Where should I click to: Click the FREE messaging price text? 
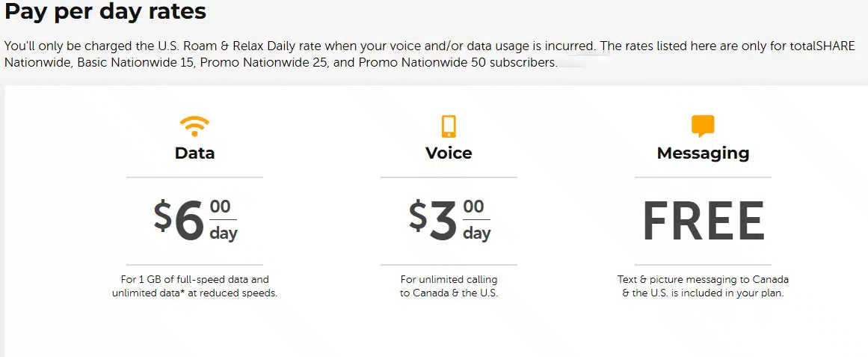tap(703, 222)
